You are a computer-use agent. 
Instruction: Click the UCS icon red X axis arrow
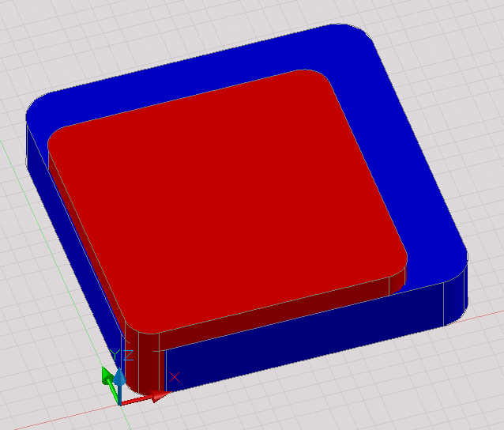145,398
